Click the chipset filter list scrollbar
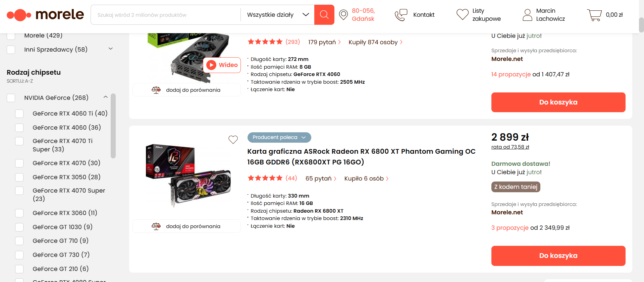The image size is (644, 282). click(113, 126)
